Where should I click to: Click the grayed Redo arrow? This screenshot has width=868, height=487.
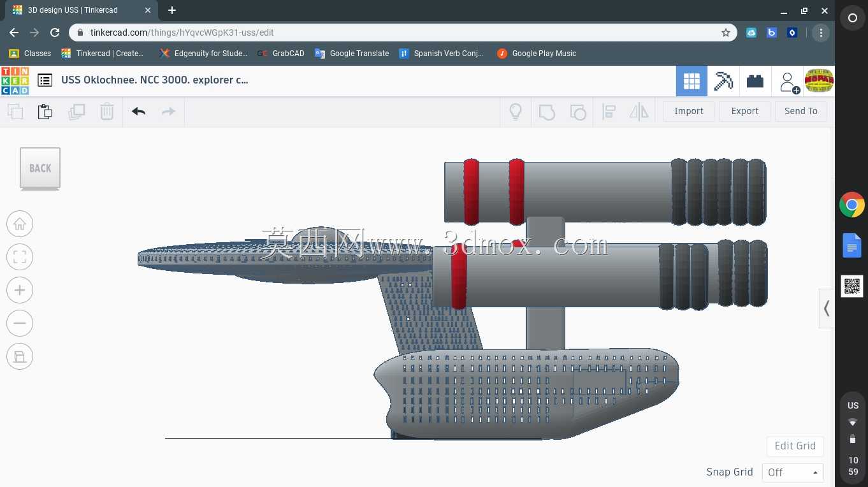coord(168,112)
